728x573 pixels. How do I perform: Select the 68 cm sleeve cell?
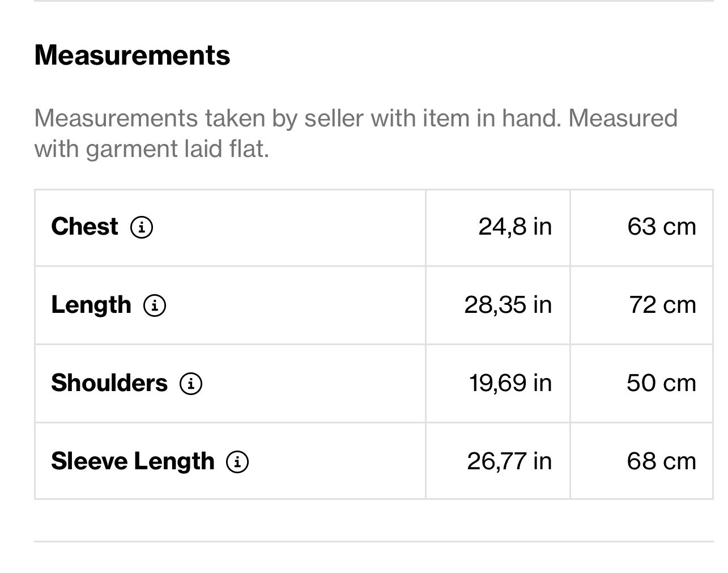[x=661, y=461]
